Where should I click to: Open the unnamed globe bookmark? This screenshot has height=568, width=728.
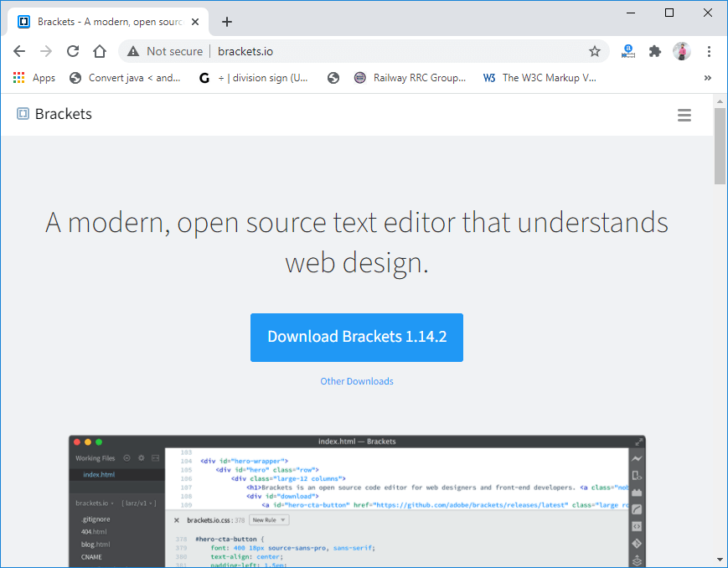333,78
